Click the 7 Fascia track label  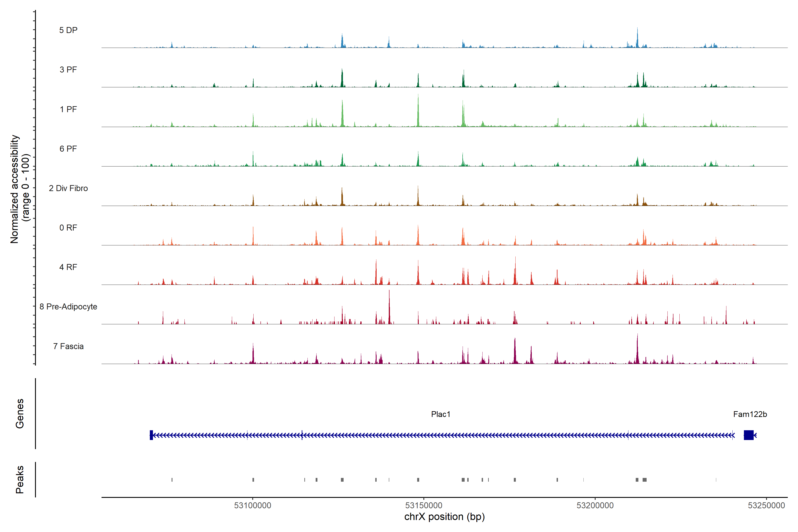(68, 346)
